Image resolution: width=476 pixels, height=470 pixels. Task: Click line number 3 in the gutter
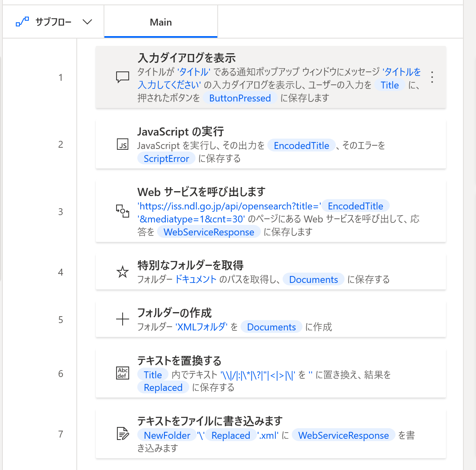coord(61,211)
